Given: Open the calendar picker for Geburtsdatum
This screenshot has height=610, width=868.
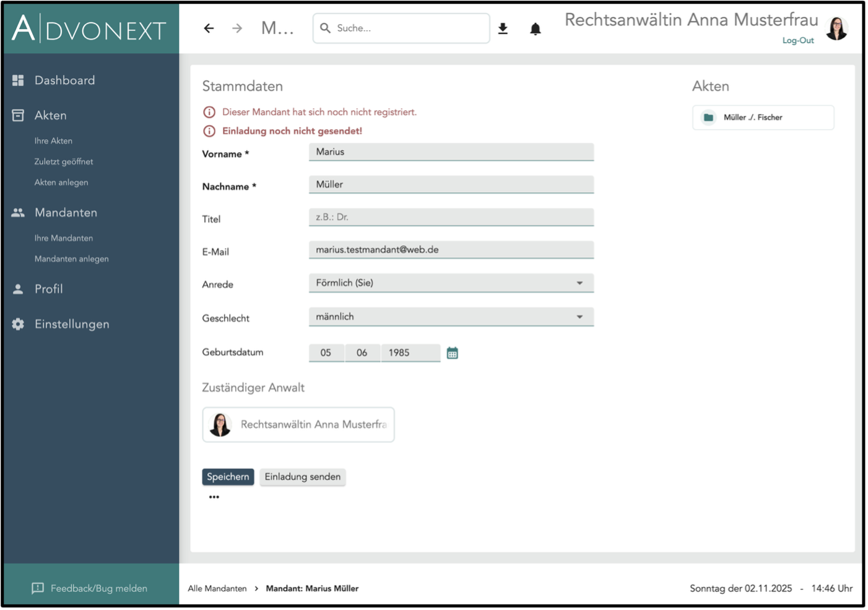Looking at the screenshot, I should pos(453,353).
